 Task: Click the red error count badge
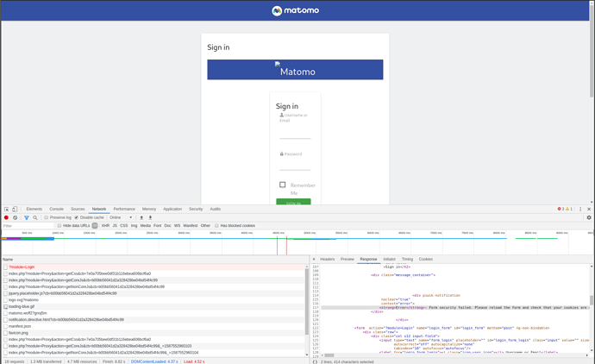(561, 209)
